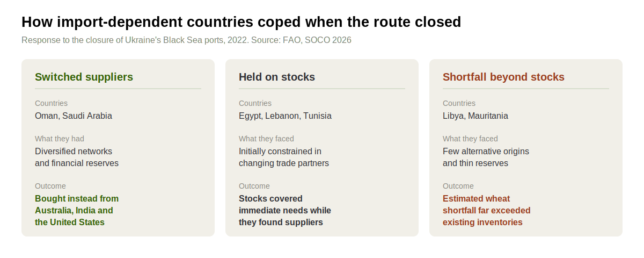
Task: Click bold outcome 'Stocks covered immediate needs'
Action: (285, 211)
